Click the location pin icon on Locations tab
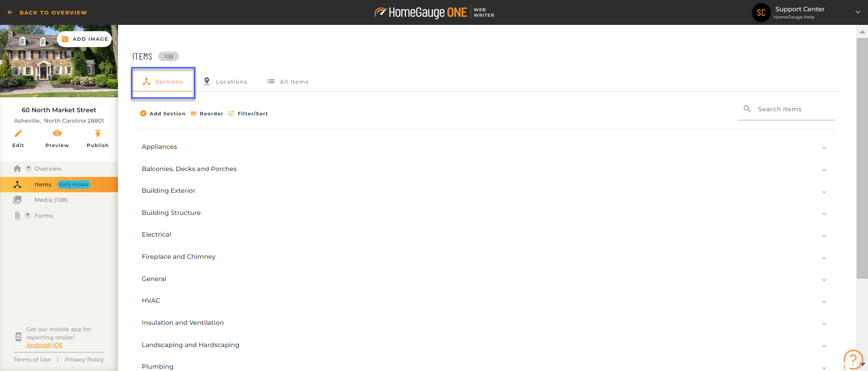Viewport: 868px width, 371px height. [207, 81]
